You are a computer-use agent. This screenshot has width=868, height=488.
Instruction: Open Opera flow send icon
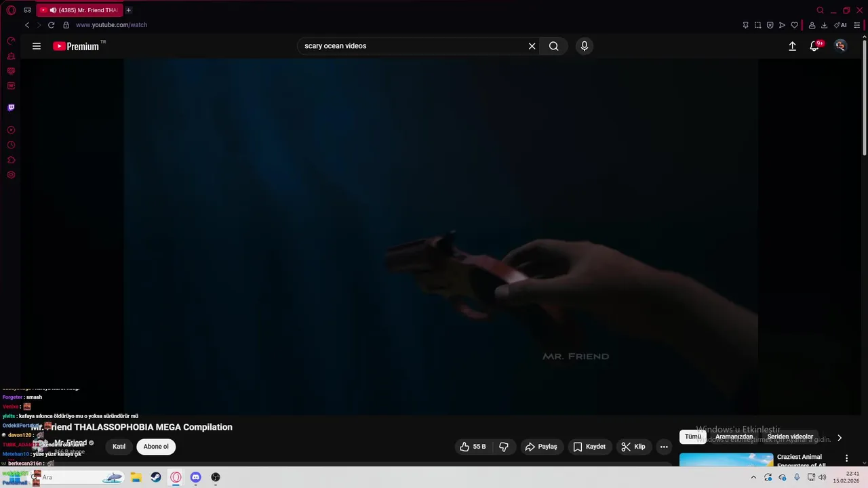(782, 25)
